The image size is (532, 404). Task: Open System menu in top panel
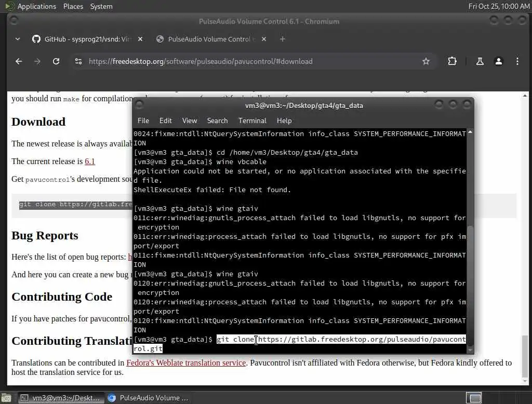coord(101,6)
